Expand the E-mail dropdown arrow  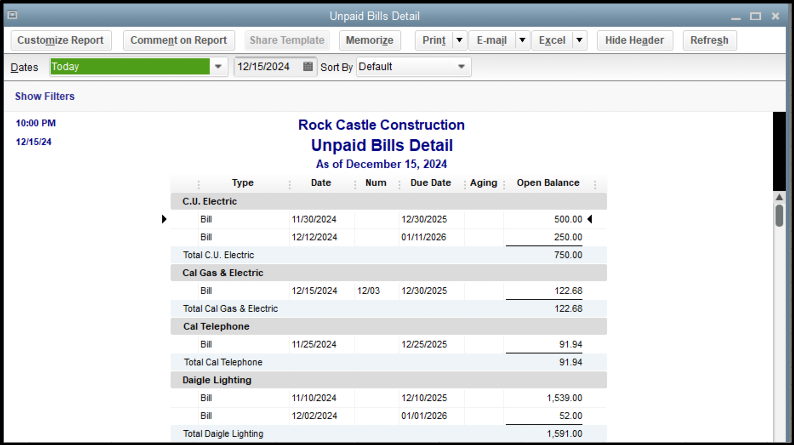click(522, 41)
